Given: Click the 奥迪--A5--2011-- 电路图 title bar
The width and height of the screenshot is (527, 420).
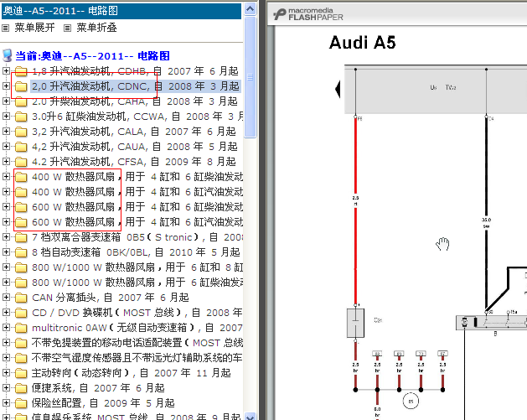Looking at the screenshot, I should [x=121, y=11].
